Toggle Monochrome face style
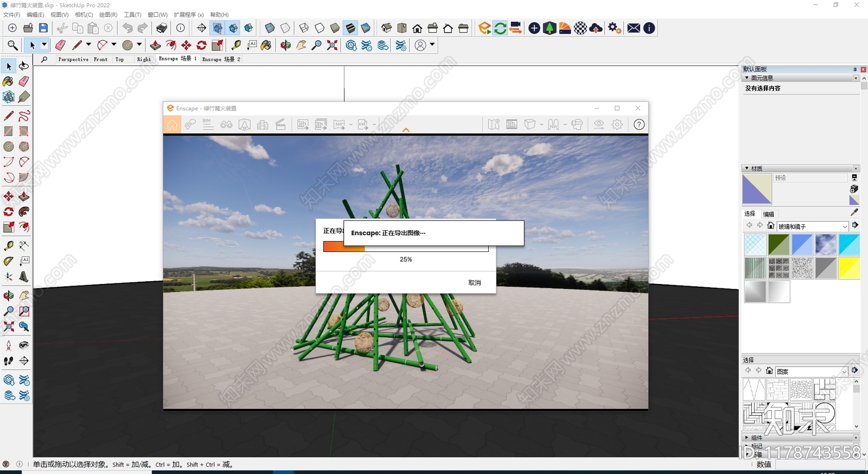868x474 pixels. click(366, 28)
